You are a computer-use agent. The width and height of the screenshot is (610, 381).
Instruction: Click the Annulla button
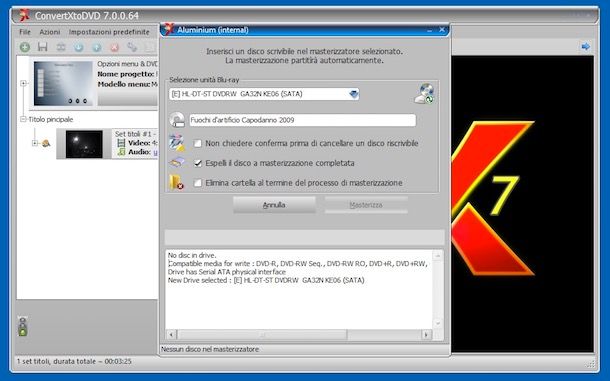(x=274, y=205)
